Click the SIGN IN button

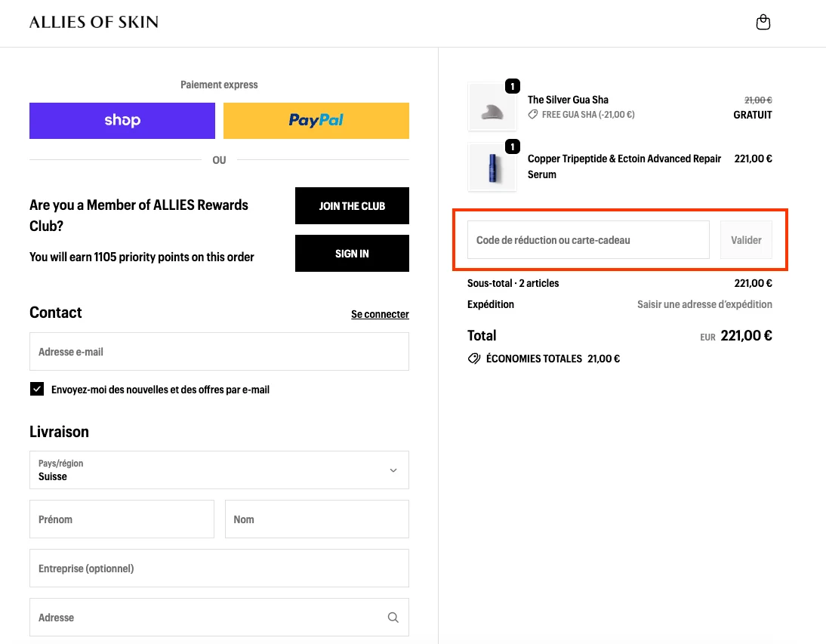point(352,253)
